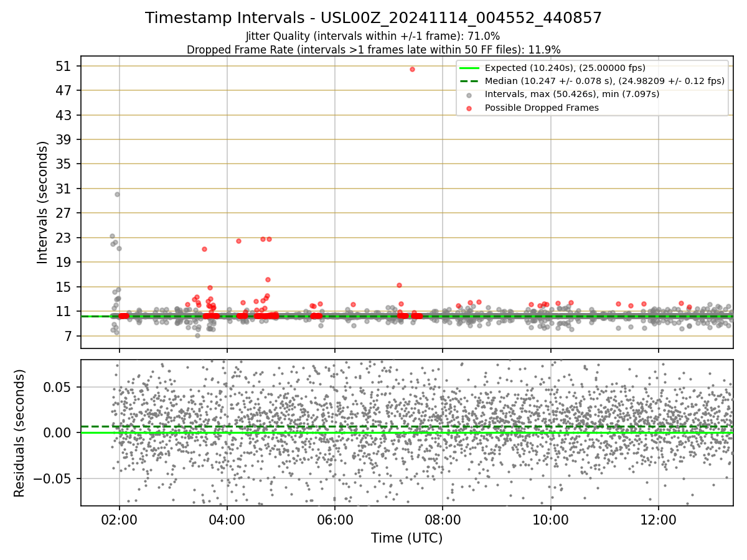The image size is (747, 560).
Task: Click legend entry 'Expected (10.240s), (25.00000 fps)'
Action: [x=565, y=68]
